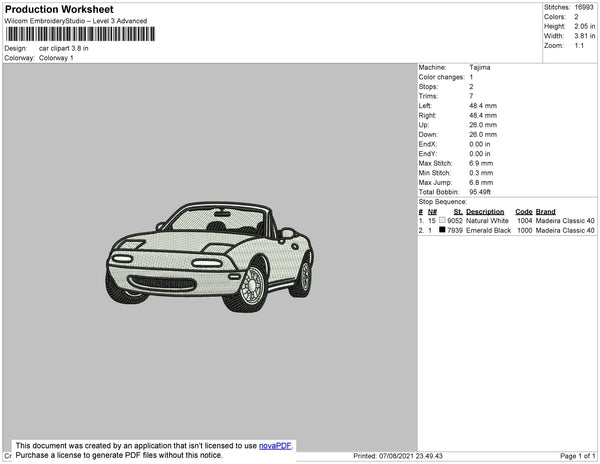Click the car embroidery design preview

[208, 252]
